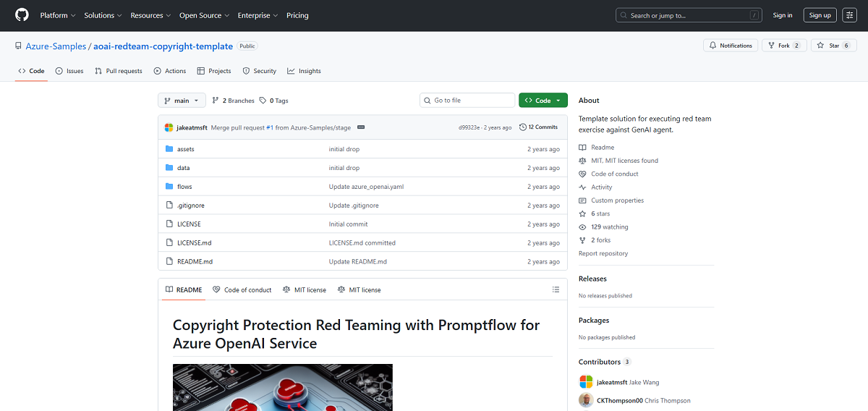Click the Notifications bell button
This screenshot has height=411, width=868.
[x=731, y=46]
